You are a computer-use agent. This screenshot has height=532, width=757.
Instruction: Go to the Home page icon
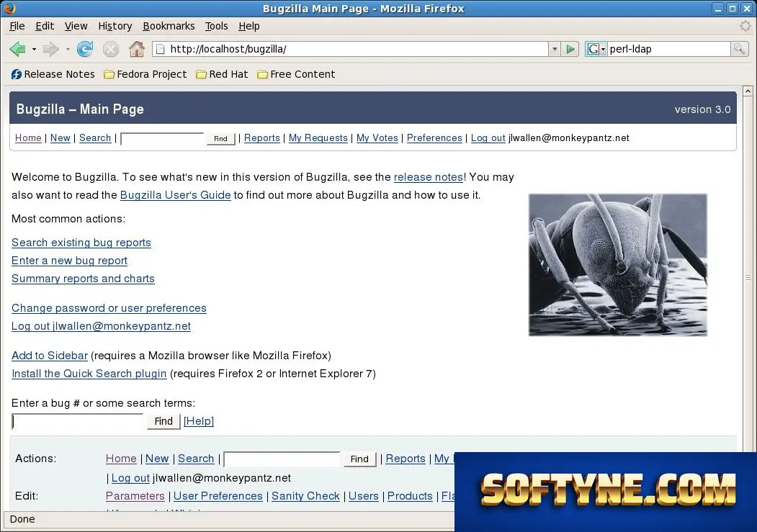pyautogui.click(x=137, y=49)
